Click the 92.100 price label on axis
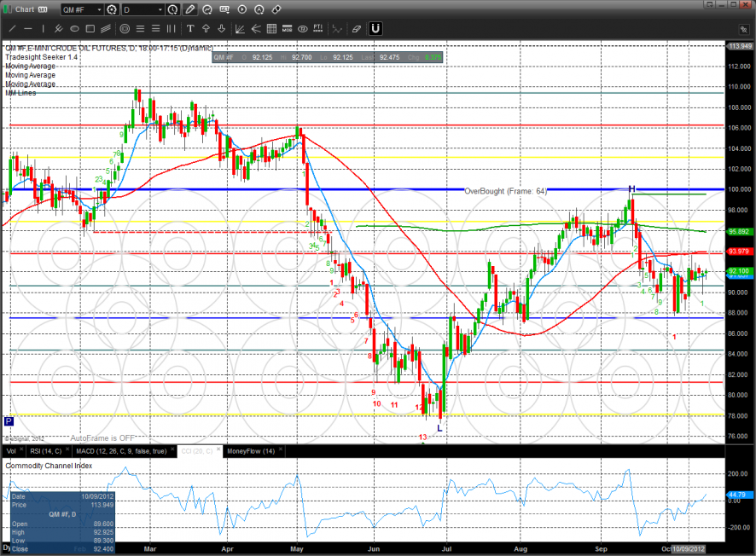The height and width of the screenshot is (556, 756). click(x=738, y=271)
